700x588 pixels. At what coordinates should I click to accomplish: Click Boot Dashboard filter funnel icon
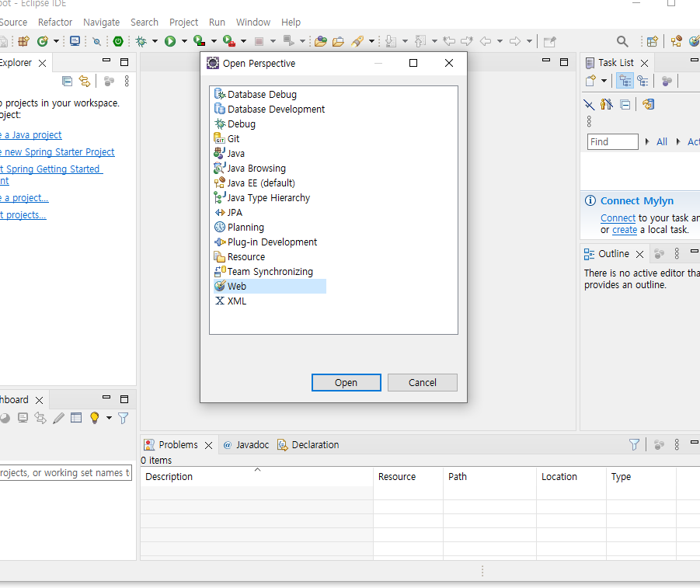(x=124, y=418)
